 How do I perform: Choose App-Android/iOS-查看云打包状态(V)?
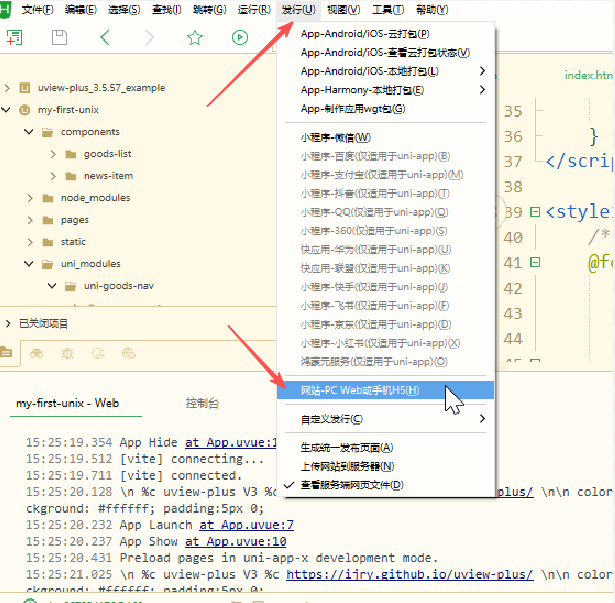coord(385,53)
